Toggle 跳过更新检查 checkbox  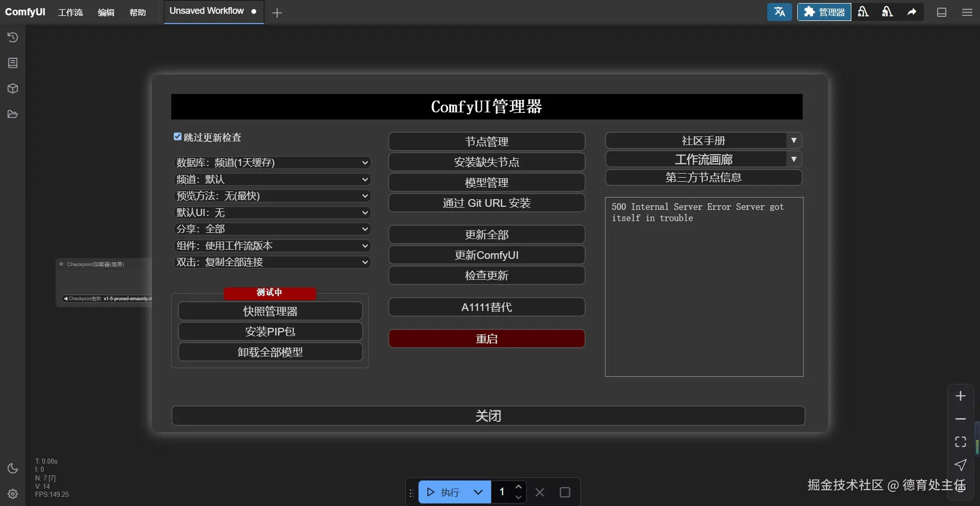pyautogui.click(x=178, y=136)
